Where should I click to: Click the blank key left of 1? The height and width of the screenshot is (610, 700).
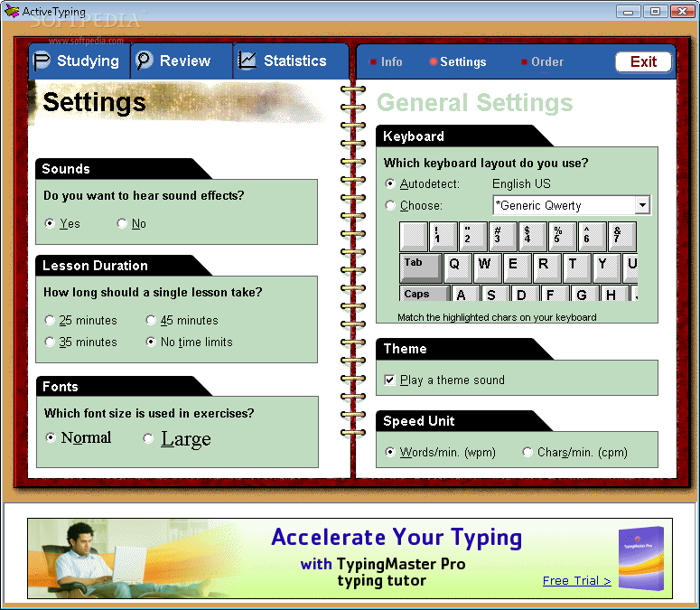414,236
